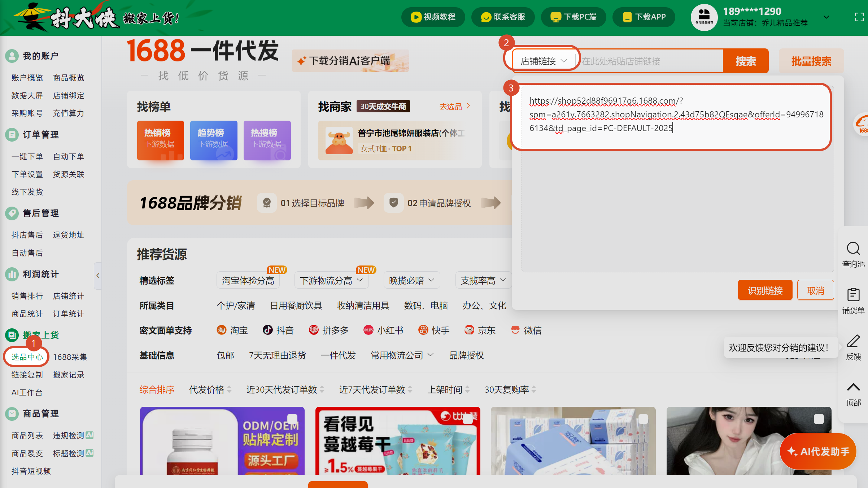868x488 pixels.
Task: Open 反馈 pencil icon
Action: pos(853,341)
